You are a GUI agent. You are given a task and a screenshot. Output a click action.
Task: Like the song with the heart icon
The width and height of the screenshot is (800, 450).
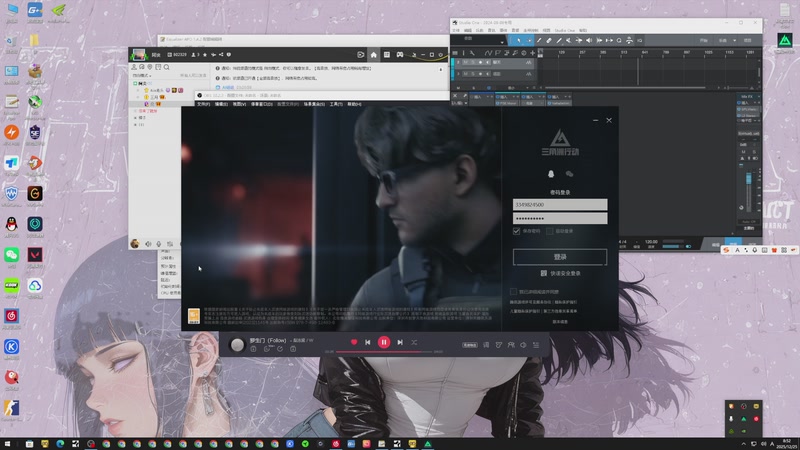354,342
